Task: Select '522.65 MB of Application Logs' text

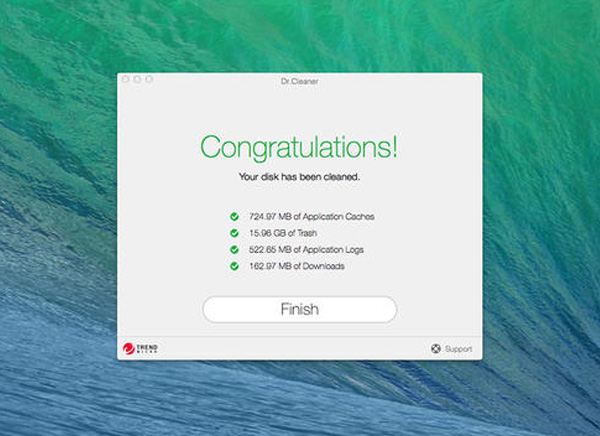Action: pos(306,250)
